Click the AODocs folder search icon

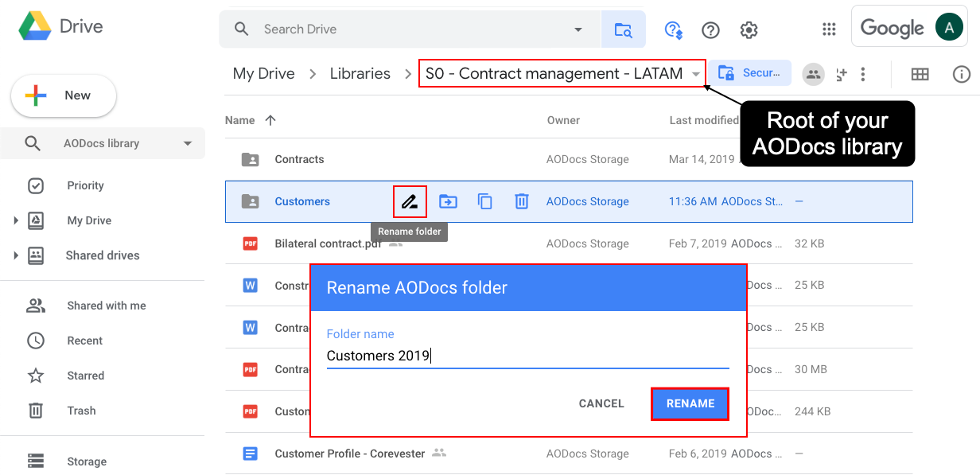click(623, 29)
